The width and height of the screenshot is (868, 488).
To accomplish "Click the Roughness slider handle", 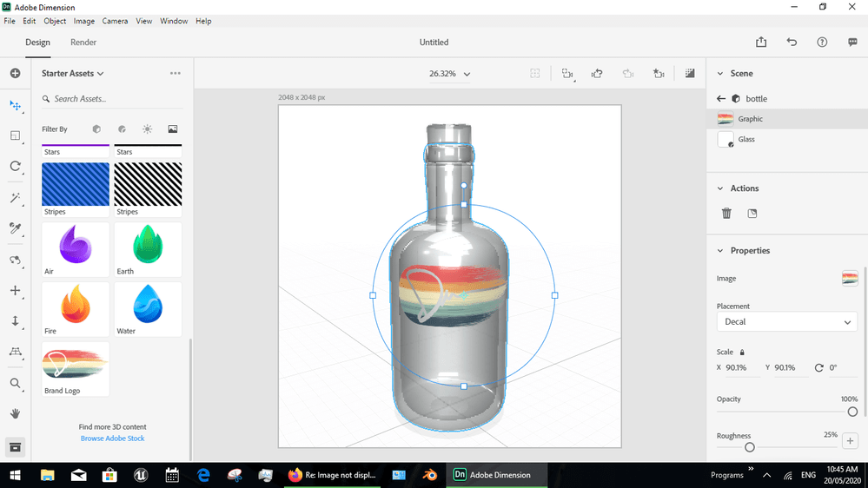I will click(x=749, y=447).
